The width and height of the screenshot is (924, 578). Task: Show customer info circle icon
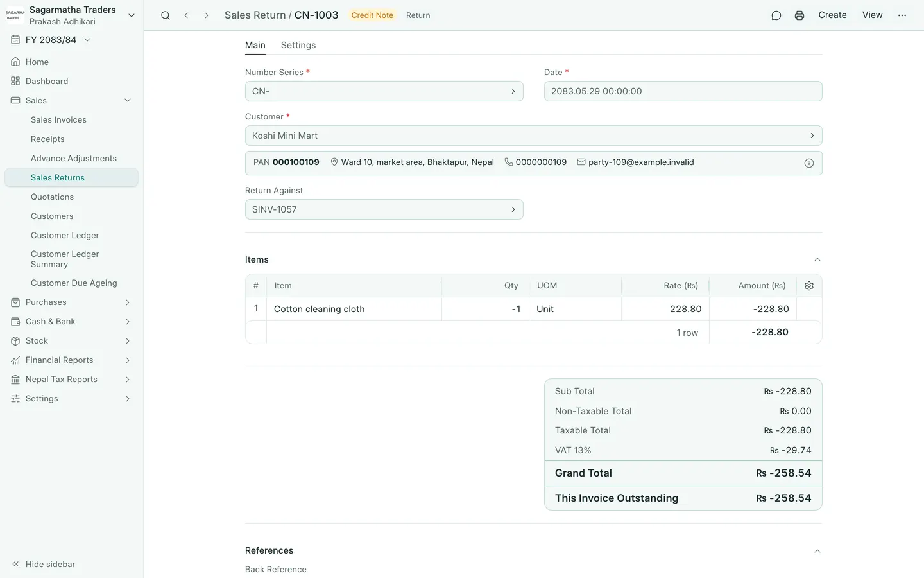pyautogui.click(x=809, y=163)
